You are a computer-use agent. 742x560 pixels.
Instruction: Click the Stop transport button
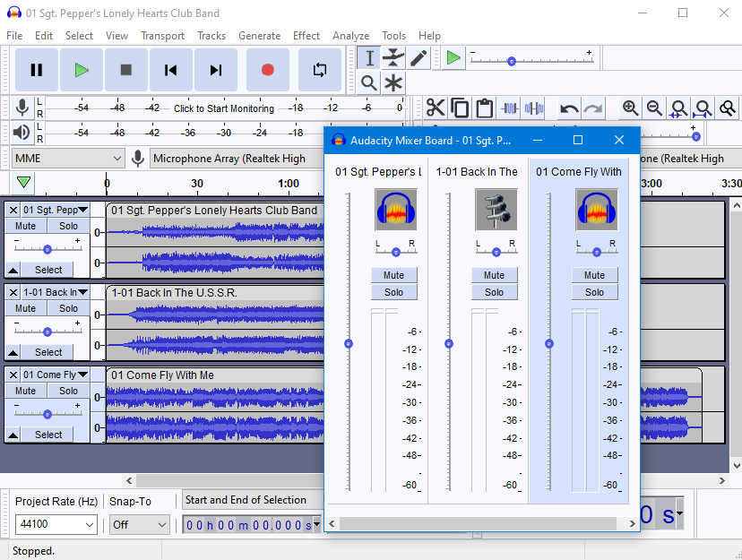pos(125,70)
